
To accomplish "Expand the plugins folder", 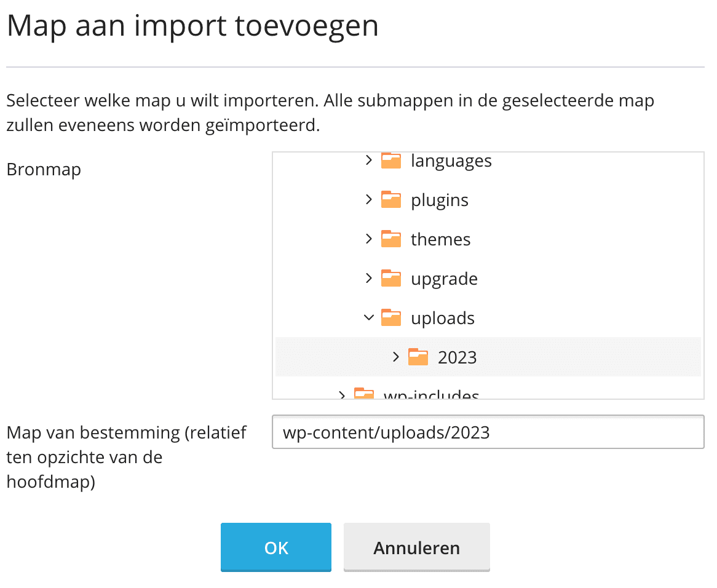I will click(x=368, y=200).
